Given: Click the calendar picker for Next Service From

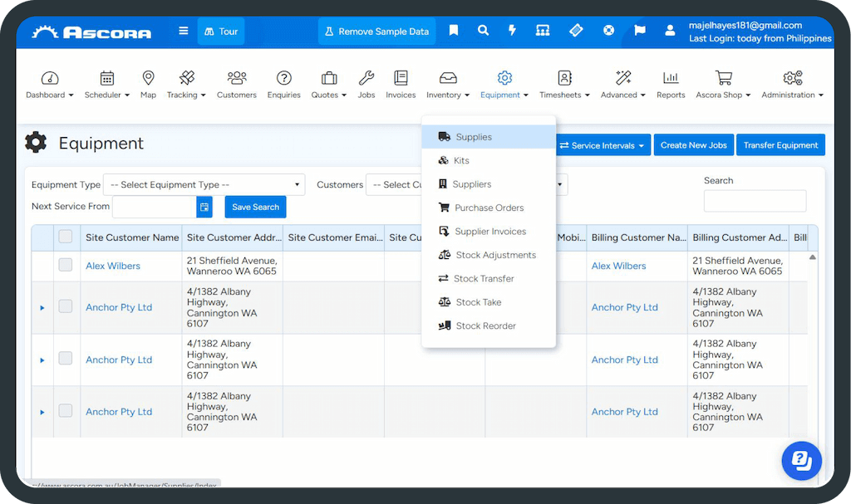Looking at the screenshot, I should click(x=204, y=208).
